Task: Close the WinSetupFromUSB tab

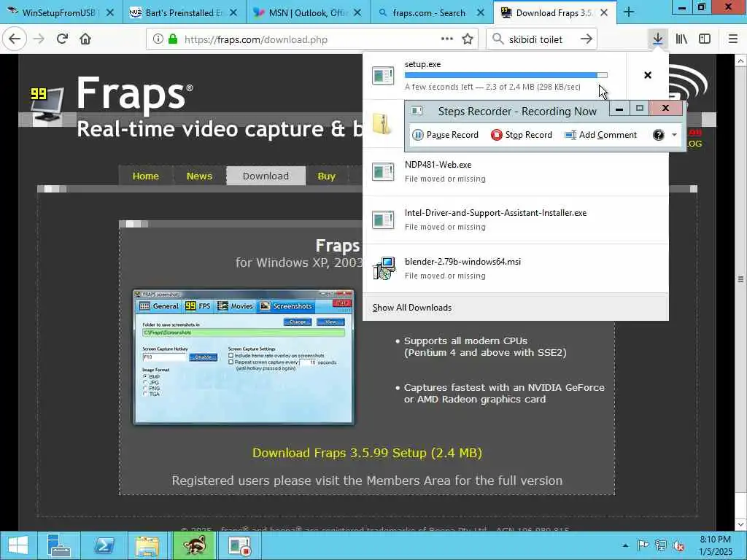Action: click(x=110, y=13)
